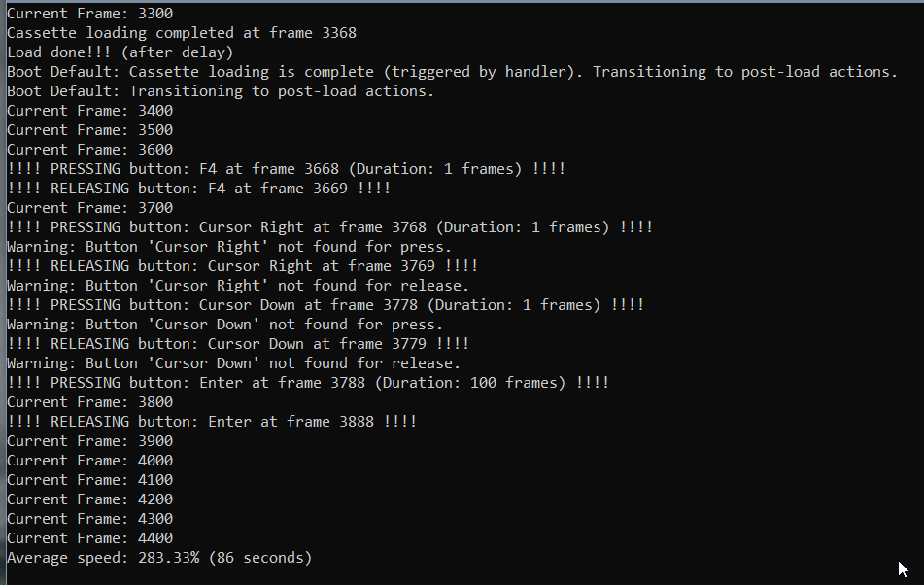Click the 'Load done!!! (after delay)' line
The image size is (924, 585).
click(120, 52)
